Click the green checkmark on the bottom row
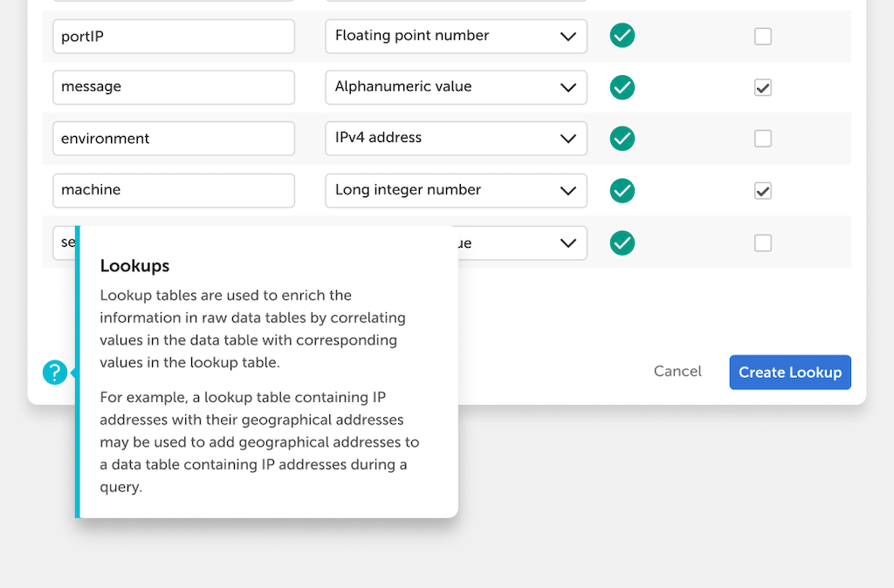 click(x=622, y=243)
